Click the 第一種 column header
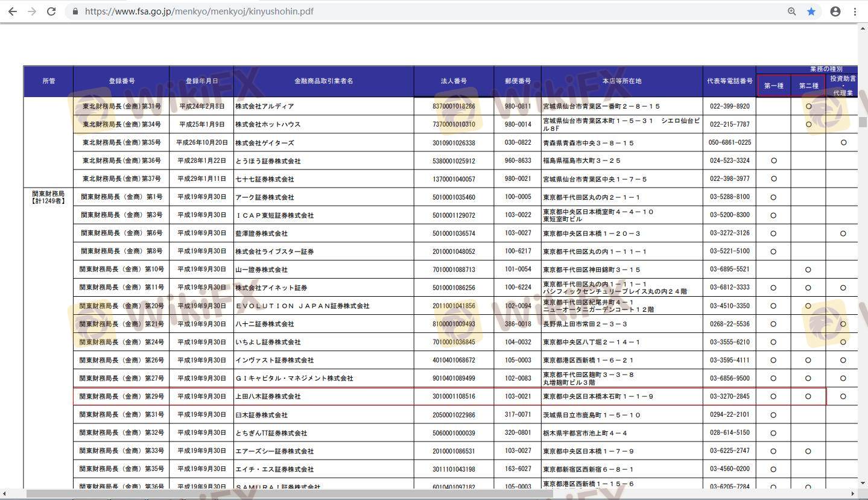The image size is (868, 500). [x=774, y=86]
